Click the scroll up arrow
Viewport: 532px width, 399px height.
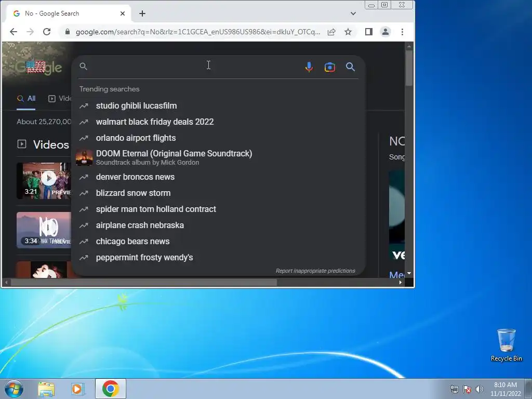[409, 46]
